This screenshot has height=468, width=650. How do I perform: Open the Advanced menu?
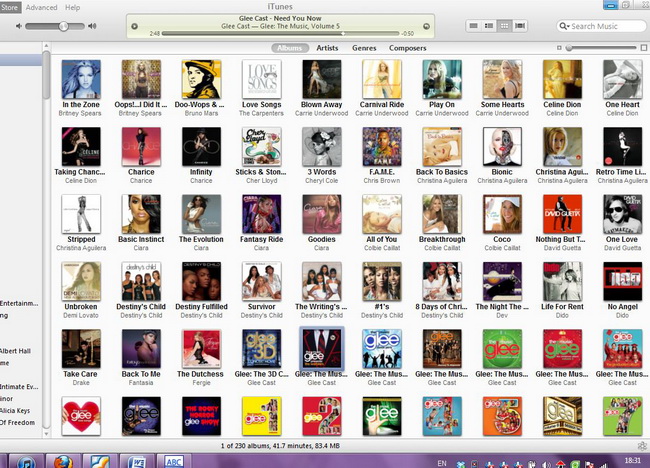(41, 7)
